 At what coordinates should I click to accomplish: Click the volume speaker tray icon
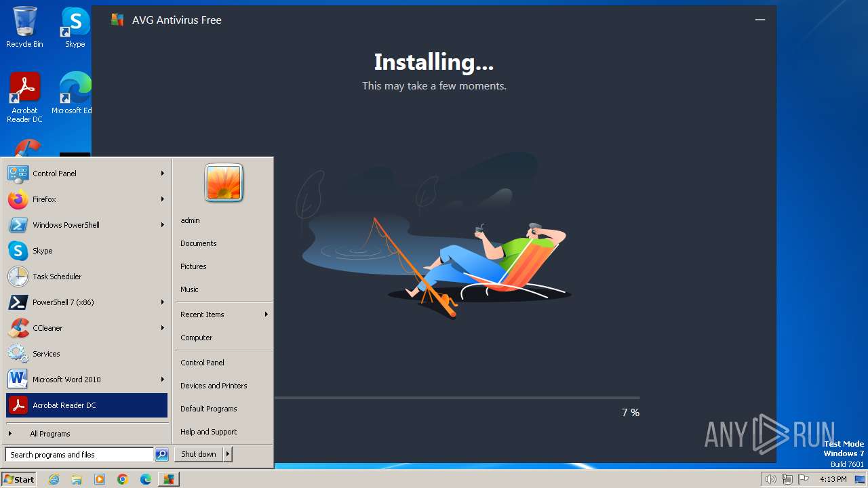click(770, 479)
